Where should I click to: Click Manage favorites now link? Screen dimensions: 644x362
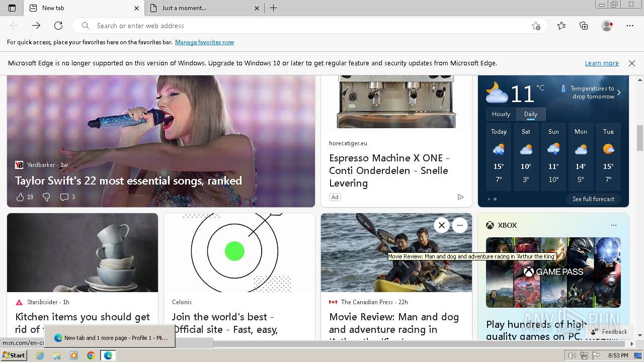pos(204,42)
